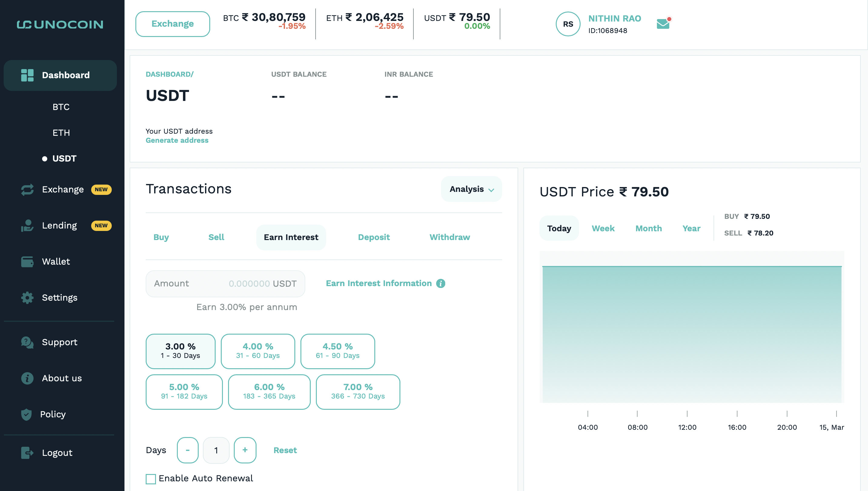Click Generate address link
Viewport: 868px width, 491px height.
(177, 140)
